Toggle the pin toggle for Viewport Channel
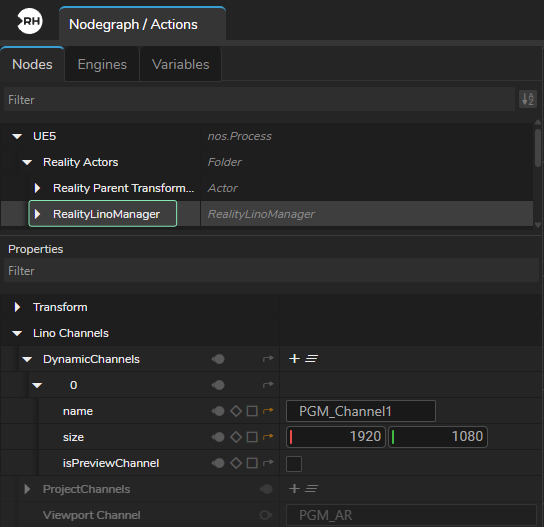The width and height of the screenshot is (544, 527). 266,515
